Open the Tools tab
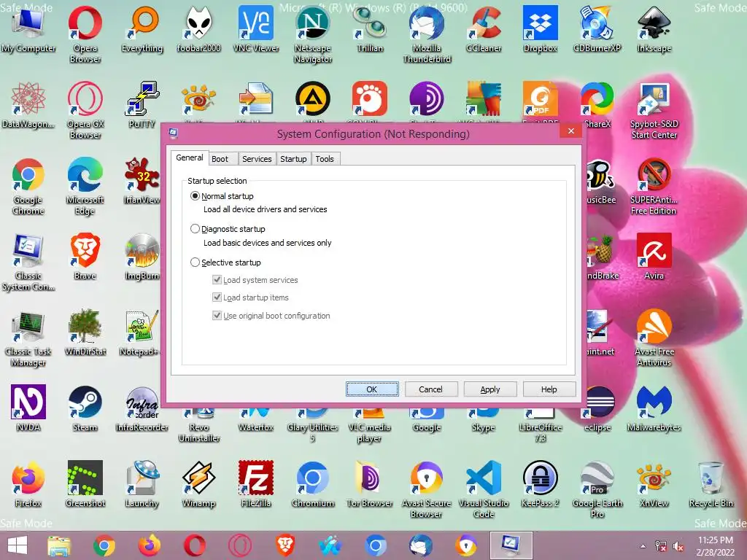The width and height of the screenshot is (747, 560). click(x=325, y=159)
